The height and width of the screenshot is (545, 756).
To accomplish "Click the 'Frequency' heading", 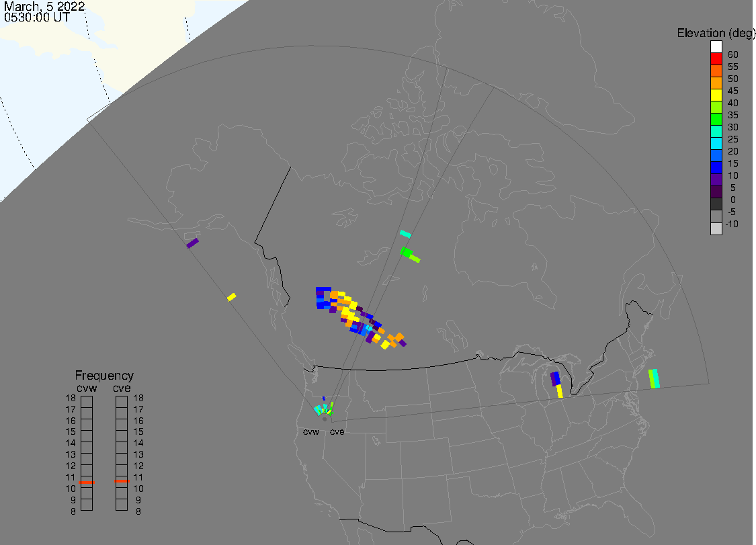I will pyautogui.click(x=104, y=375).
